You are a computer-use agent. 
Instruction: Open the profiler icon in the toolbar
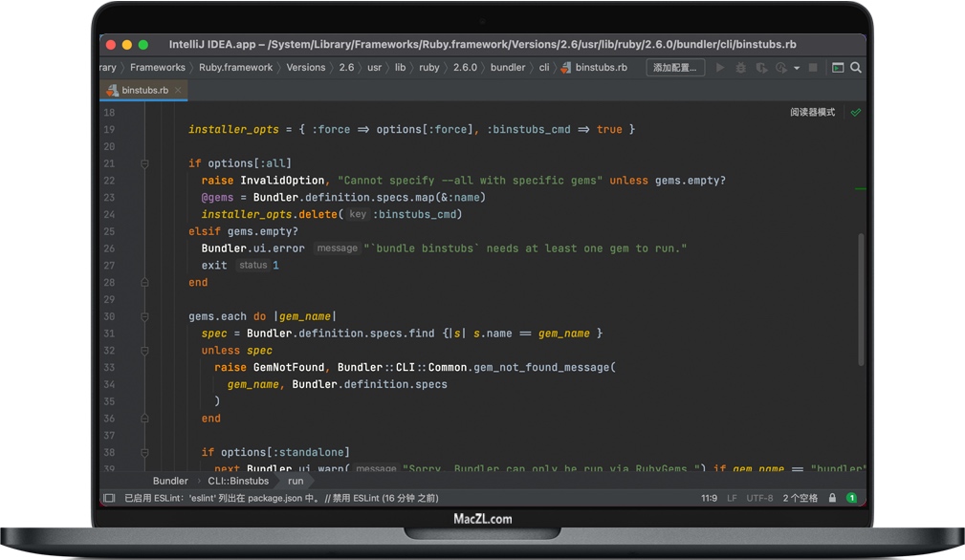783,68
